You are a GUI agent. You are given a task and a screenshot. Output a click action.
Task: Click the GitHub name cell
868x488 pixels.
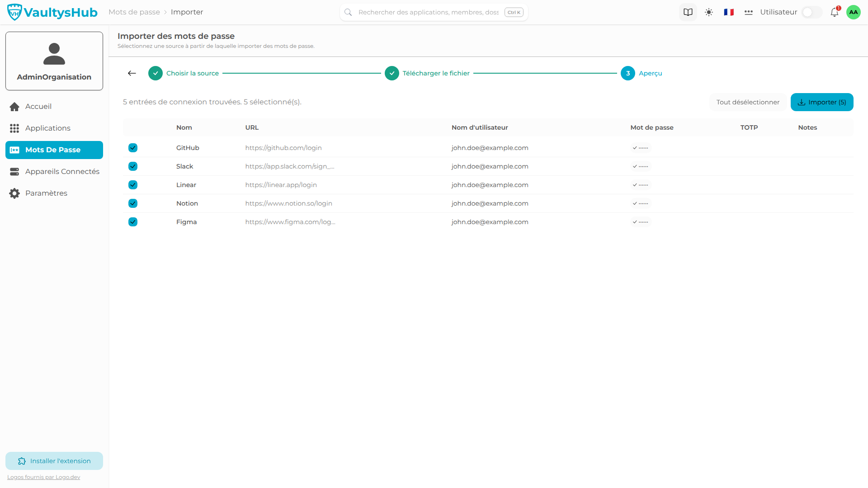188,148
